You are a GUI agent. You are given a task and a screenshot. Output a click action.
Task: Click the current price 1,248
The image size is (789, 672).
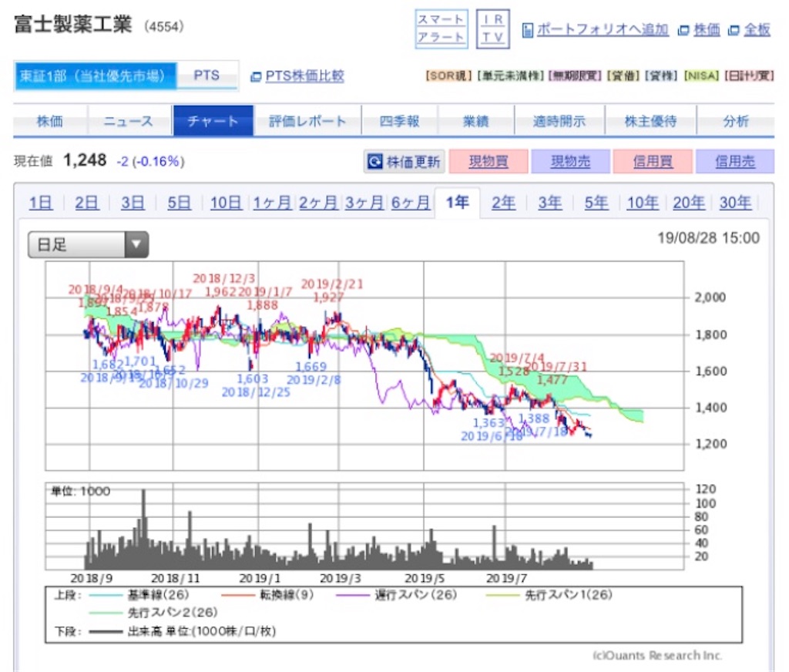[x=85, y=160]
